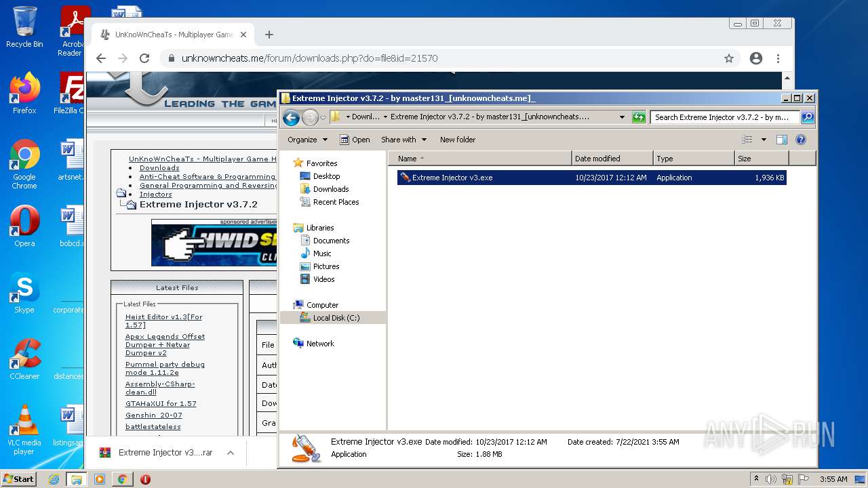This screenshot has height=488, width=868.
Task: Open Explorer help question mark icon
Action: click(800, 140)
